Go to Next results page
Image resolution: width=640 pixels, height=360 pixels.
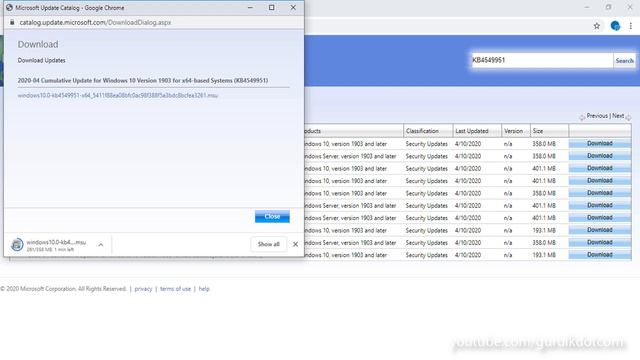[x=618, y=116]
